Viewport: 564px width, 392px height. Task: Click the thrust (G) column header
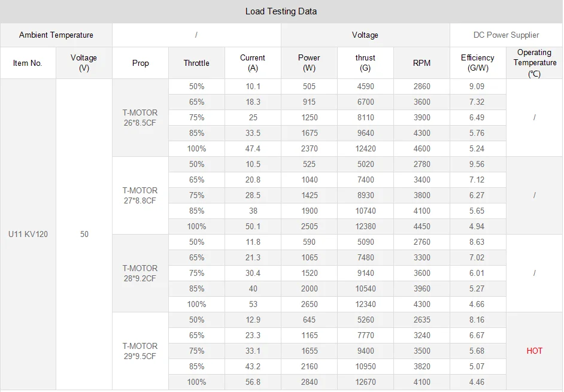coord(365,63)
